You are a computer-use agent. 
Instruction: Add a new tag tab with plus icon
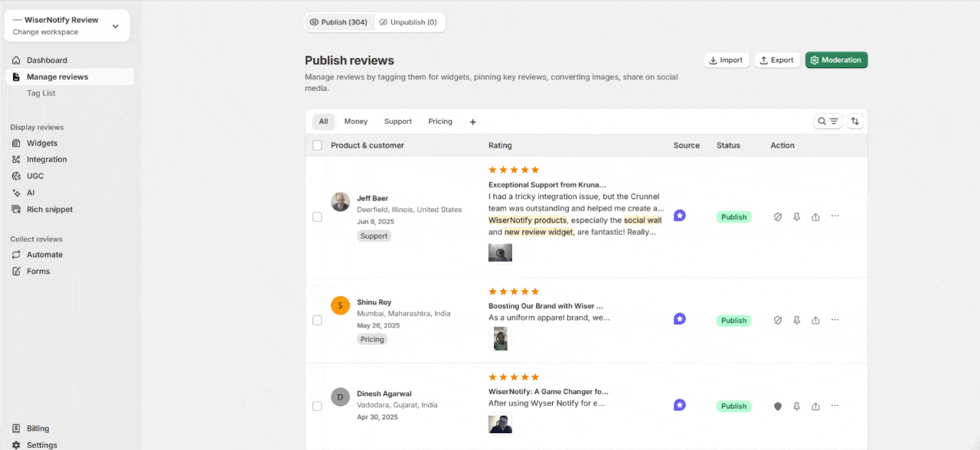pyautogui.click(x=472, y=122)
